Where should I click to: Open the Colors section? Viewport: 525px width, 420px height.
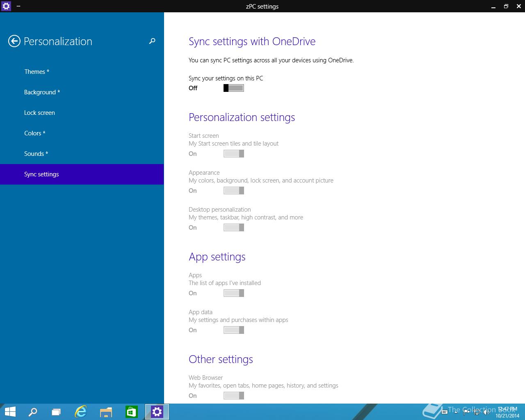tap(82, 133)
